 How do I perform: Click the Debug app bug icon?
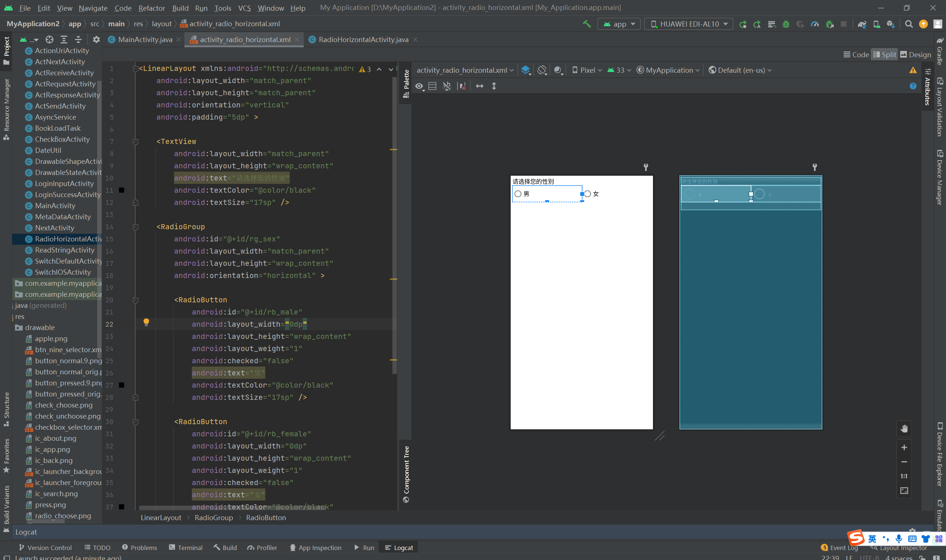(x=786, y=24)
